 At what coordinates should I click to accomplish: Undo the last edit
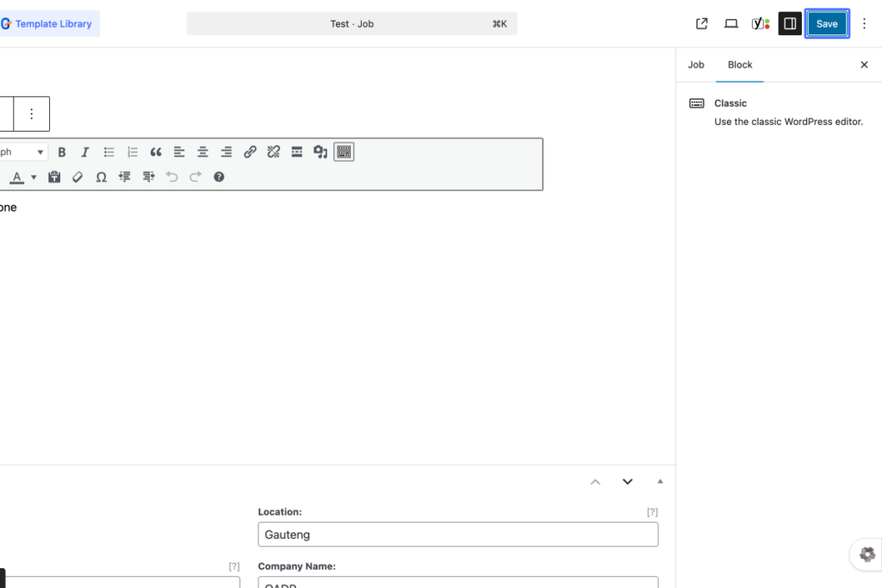point(171,177)
